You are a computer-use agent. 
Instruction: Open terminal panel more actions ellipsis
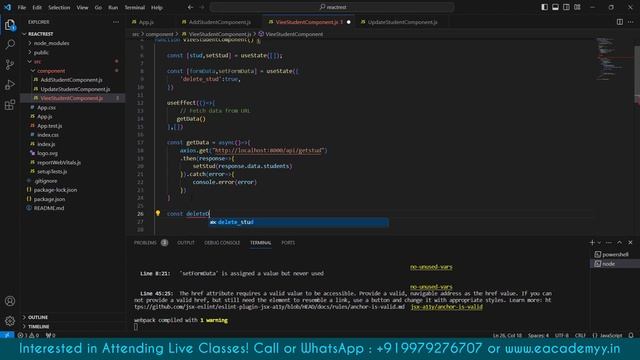tap(609, 242)
